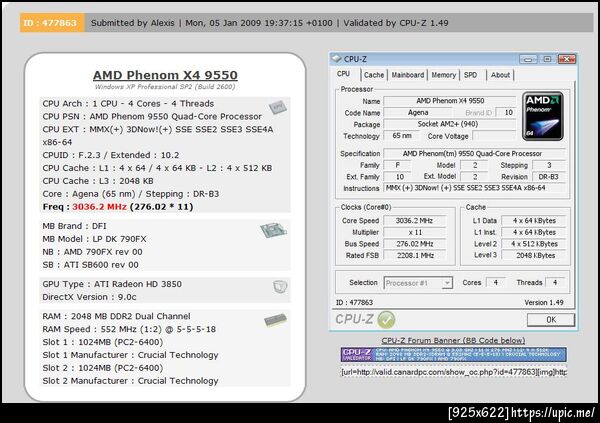The height and width of the screenshot is (423, 600).
Task: Click the OK button
Action: click(551, 320)
